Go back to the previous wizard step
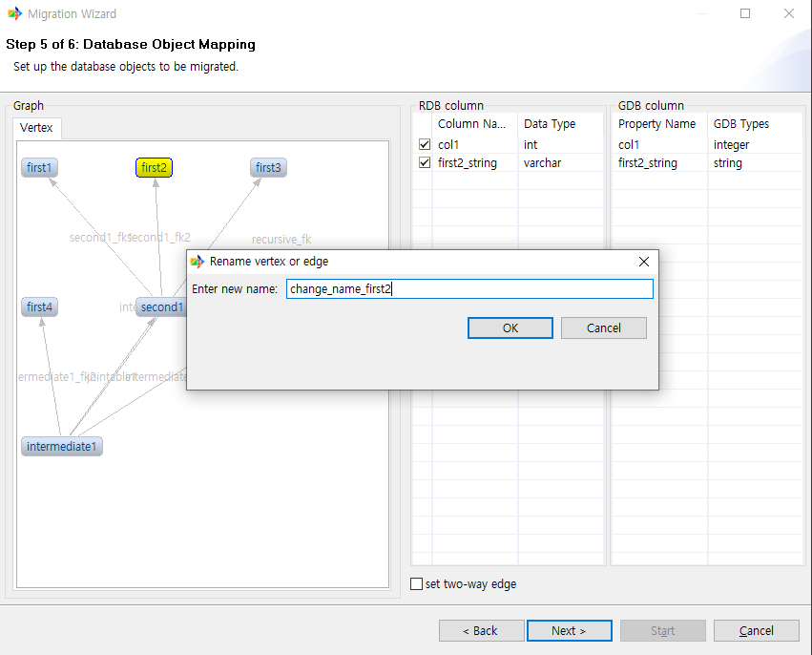This screenshot has height=655, width=812. (481, 630)
